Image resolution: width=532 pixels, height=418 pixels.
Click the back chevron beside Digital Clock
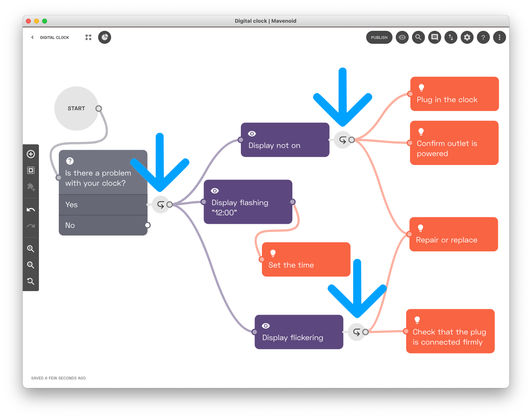click(32, 37)
